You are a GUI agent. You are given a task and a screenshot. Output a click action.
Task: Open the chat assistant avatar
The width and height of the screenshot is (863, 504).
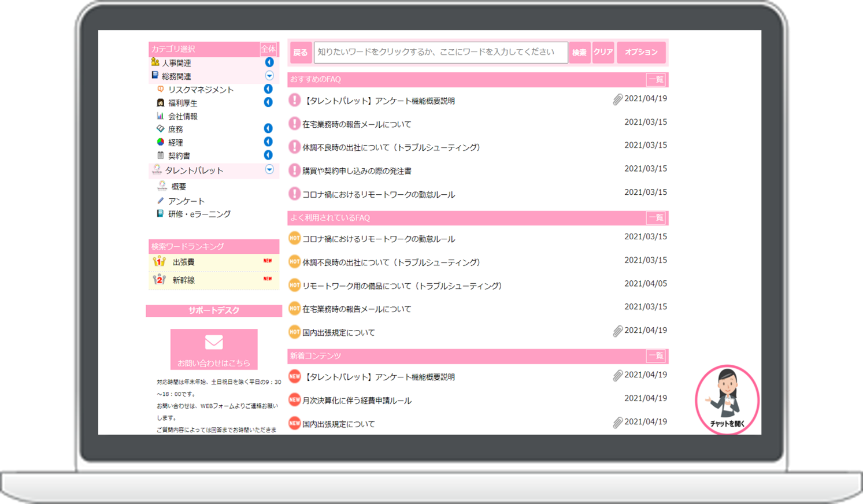(727, 399)
